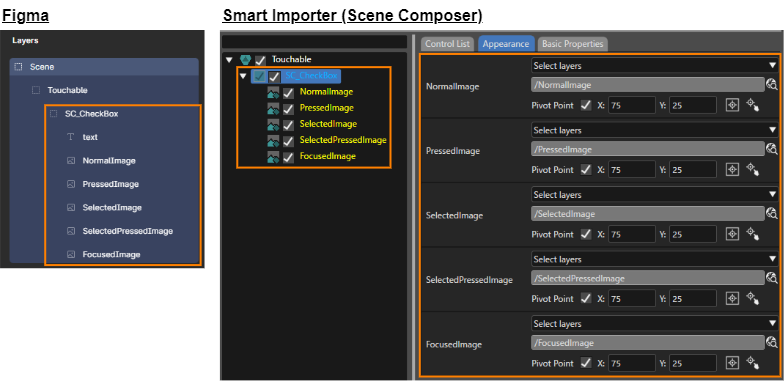The width and height of the screenshot is (784, 381).
Task: Click the FocusedImage pivot Y value field
Action: [693, 364]
